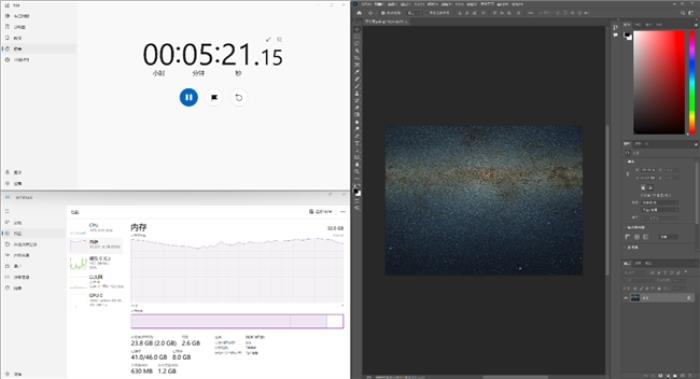Open Photoshop Home screen icon
Image resolution: width=700 pixels, height=379 pixels.
[359, 13]
